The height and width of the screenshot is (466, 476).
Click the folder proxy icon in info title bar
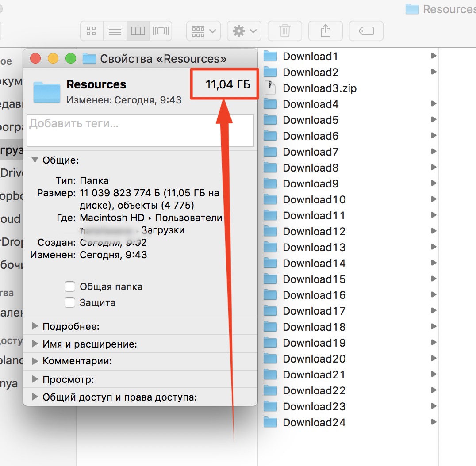tap(89, 58)
